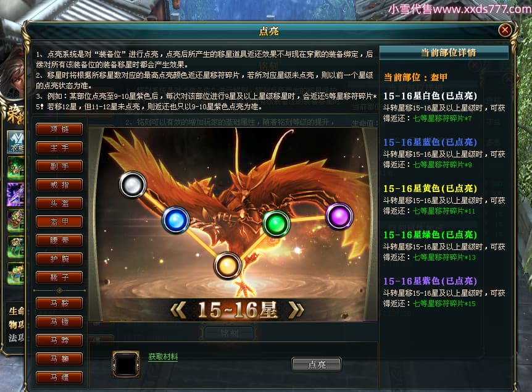
Task: Click the 点亮 button
Action: (317, 365)
